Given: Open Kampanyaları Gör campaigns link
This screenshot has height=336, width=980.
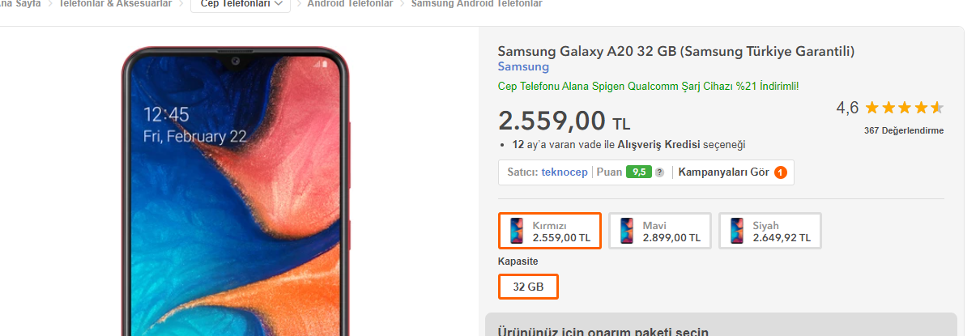Looking at the screenshot, I should coord(723,172).
